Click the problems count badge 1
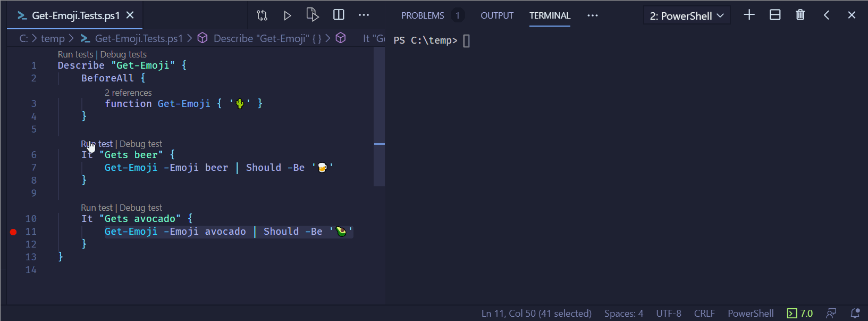The width and height of the screenshot is (868, 321). 457,15
